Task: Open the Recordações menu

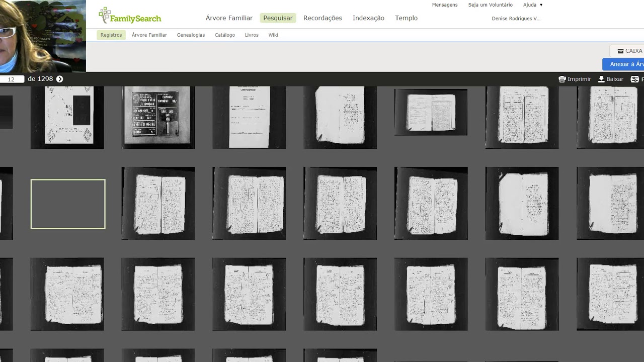Action: (x=323, y=18)
